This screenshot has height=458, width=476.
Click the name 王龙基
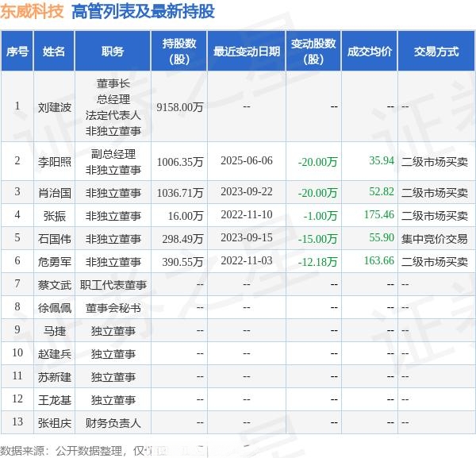pyautogui.click(x=55, y=400)
